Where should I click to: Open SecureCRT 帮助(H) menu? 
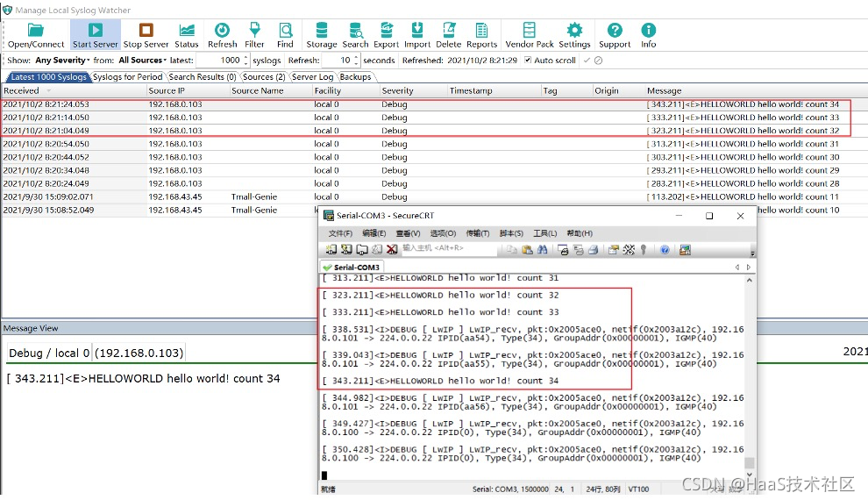(x=580, y=233)
